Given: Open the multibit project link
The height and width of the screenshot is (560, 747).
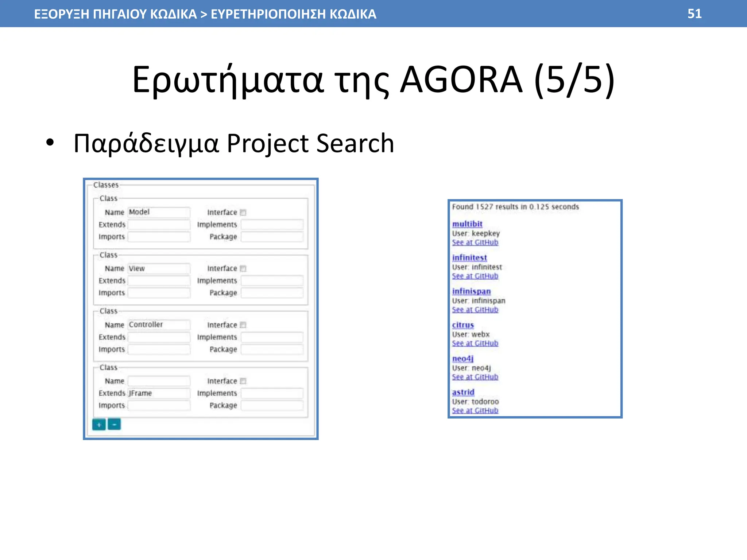Looking at the screenshot, I should (x=467, y=224).
